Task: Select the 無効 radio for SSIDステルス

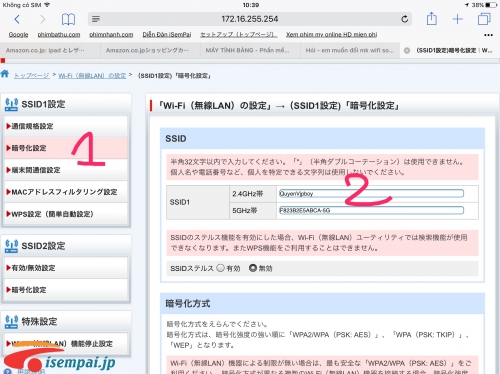Action: 253,268
